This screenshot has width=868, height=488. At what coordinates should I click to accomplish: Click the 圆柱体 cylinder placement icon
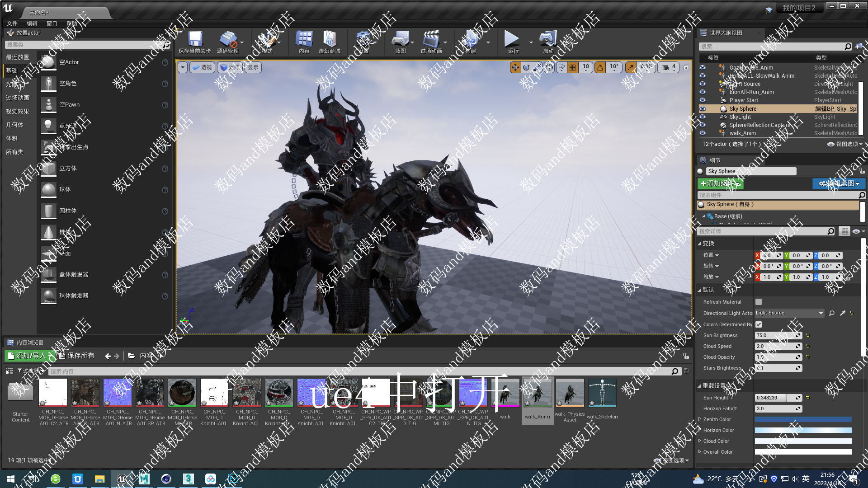click(x=48, y=211)
